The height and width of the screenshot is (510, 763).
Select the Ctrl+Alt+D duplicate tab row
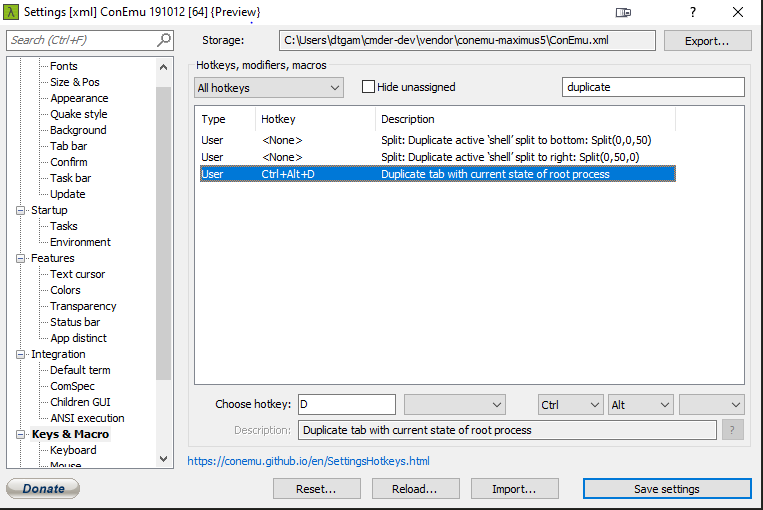click(437, 174)
